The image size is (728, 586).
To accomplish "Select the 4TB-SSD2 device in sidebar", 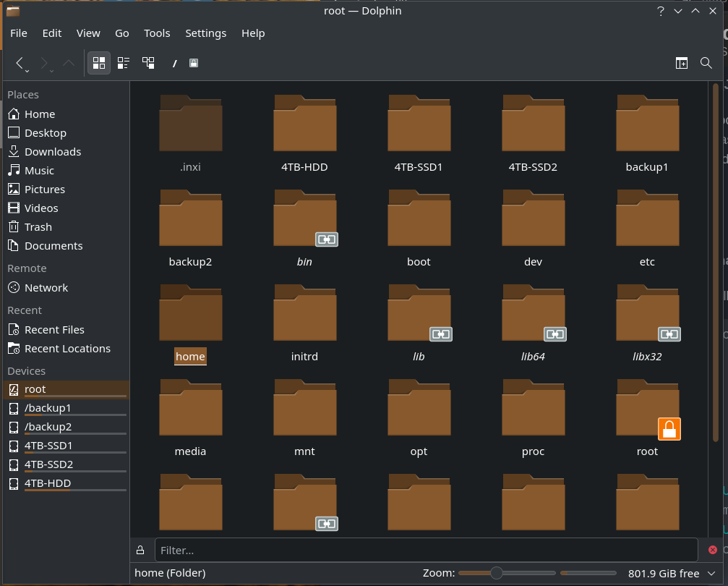I will [66, 464].
